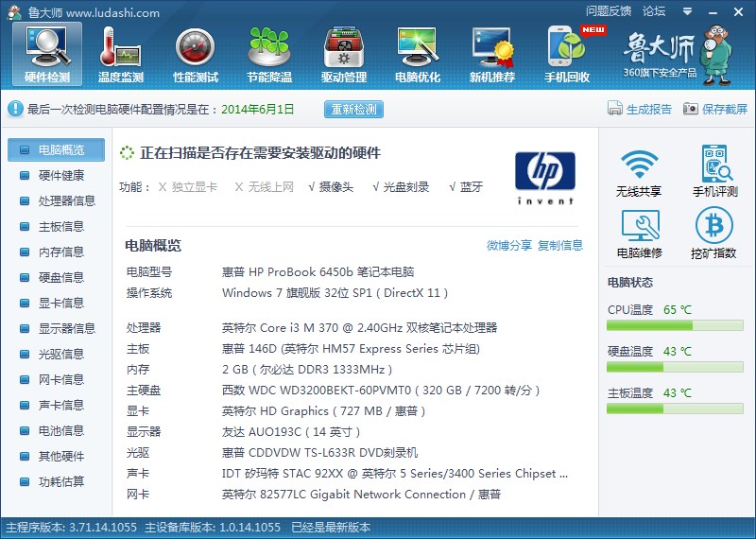Image resolution: width=756 pixels, height=539 pixels.
Task: Open 电脑优化 PC optimization icon
Action: (x=418, y=55)
